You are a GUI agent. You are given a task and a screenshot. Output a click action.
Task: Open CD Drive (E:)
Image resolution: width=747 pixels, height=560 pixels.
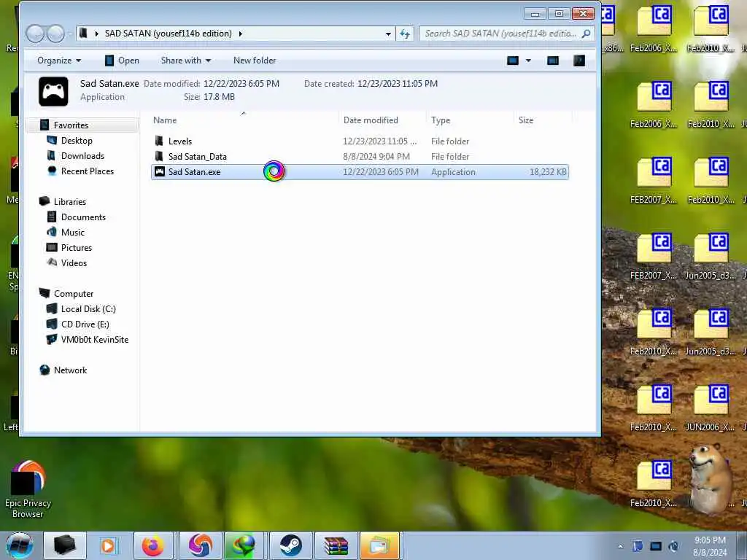pyautogui.click(x=85, y=324)
